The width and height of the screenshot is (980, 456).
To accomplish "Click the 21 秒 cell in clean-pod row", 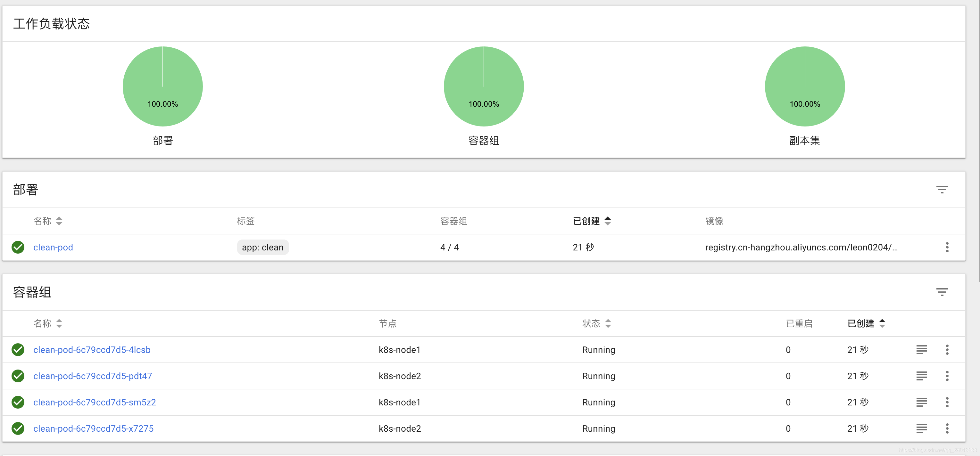I will click(583, 248).
